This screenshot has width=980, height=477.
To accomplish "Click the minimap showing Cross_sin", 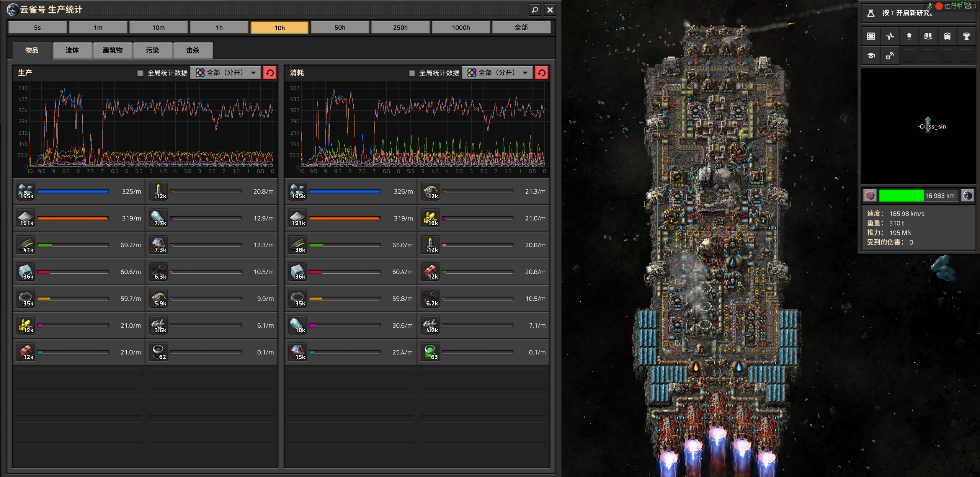I will 918,126.
